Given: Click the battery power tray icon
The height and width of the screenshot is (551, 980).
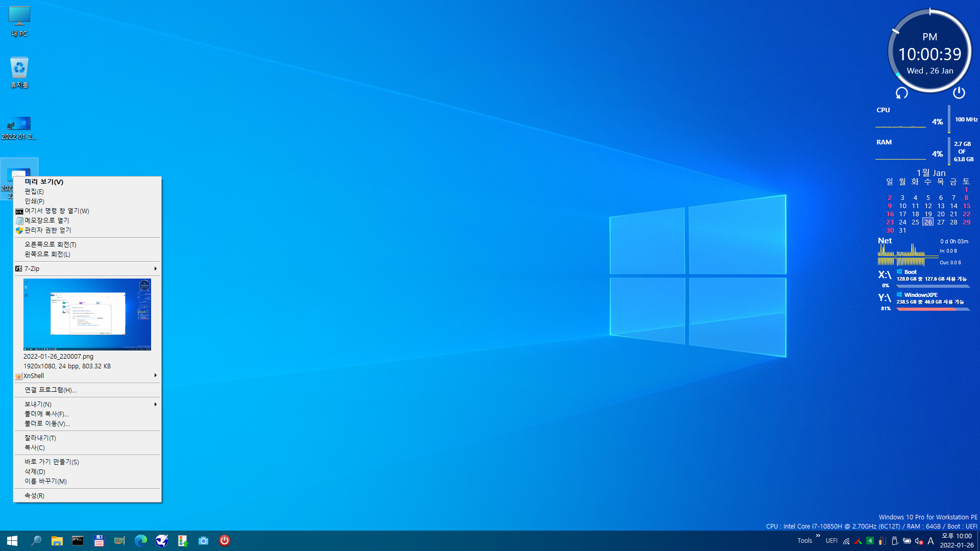Looking at the screenshot, I should pyautogui.click(x=907, y=541).
